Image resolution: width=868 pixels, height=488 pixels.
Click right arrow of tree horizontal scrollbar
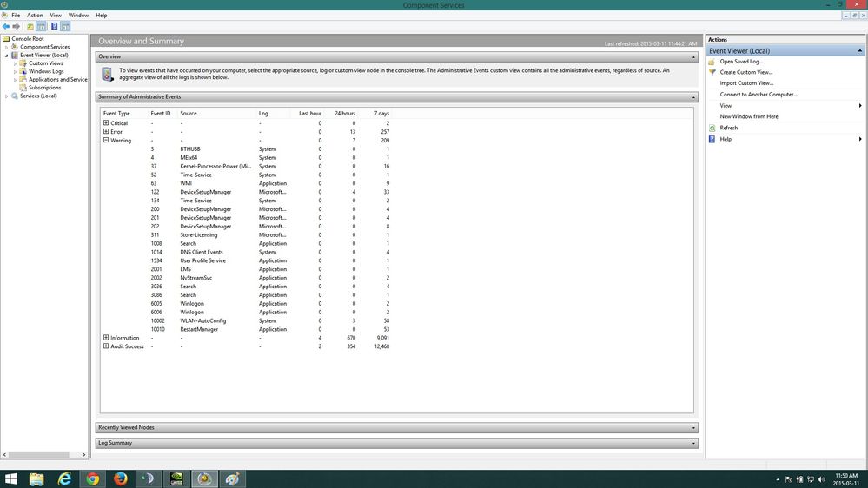tap(84, 455)
